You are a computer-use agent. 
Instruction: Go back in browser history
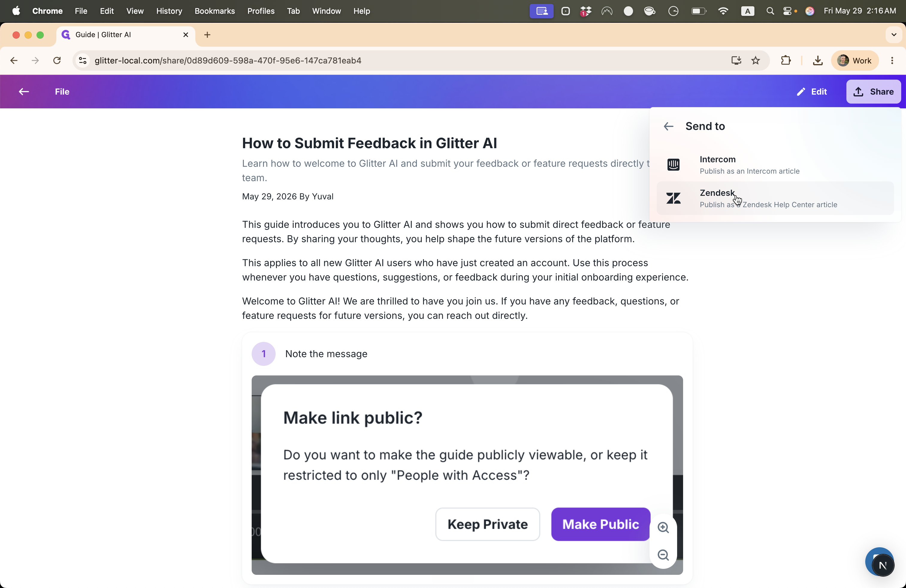14,60
